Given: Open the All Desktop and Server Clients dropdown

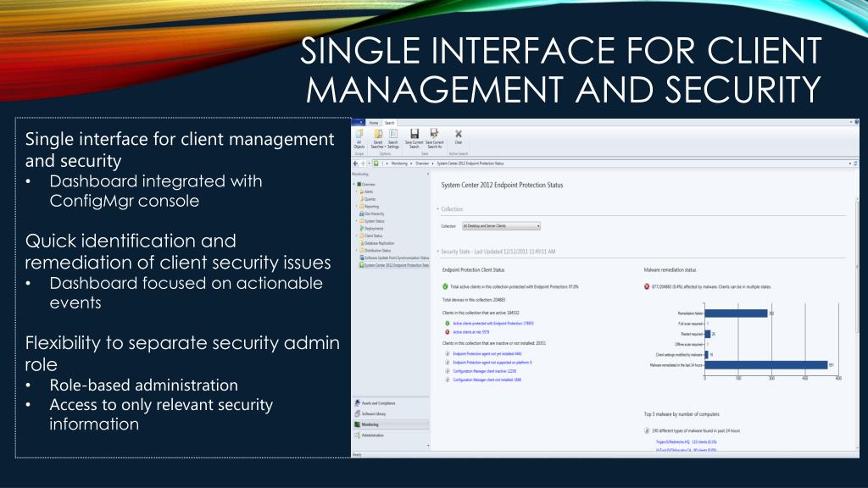Looking at the screenshot, I should coord(502,226).
